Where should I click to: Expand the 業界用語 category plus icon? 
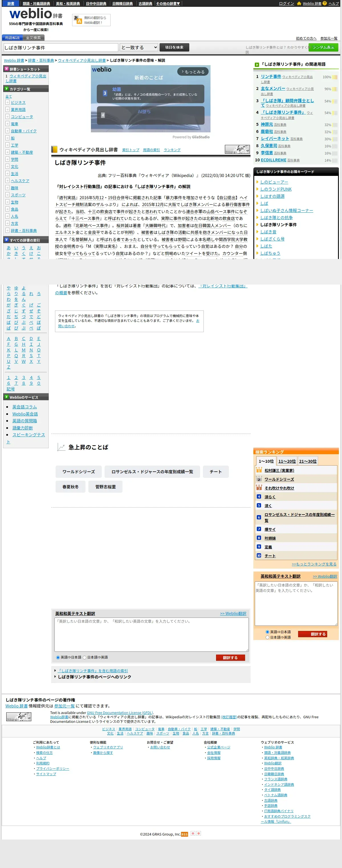(x=7, y=109)
